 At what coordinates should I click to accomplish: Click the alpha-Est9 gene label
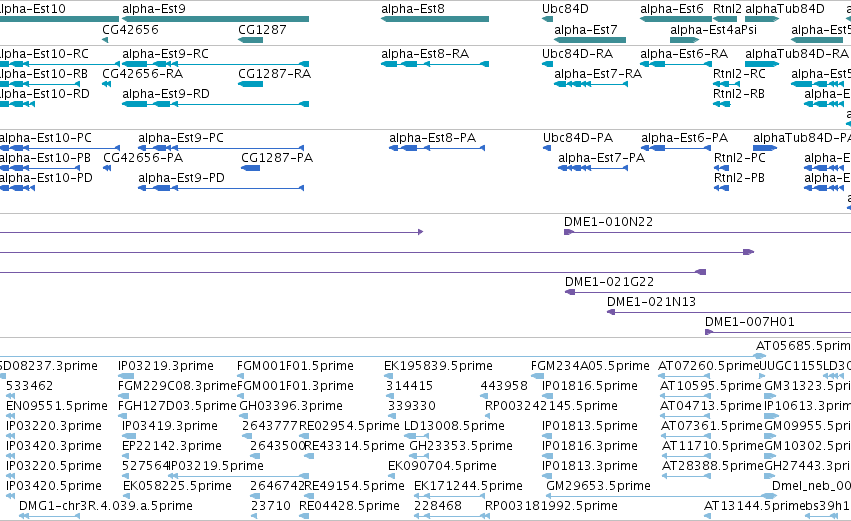click(154, 9)
